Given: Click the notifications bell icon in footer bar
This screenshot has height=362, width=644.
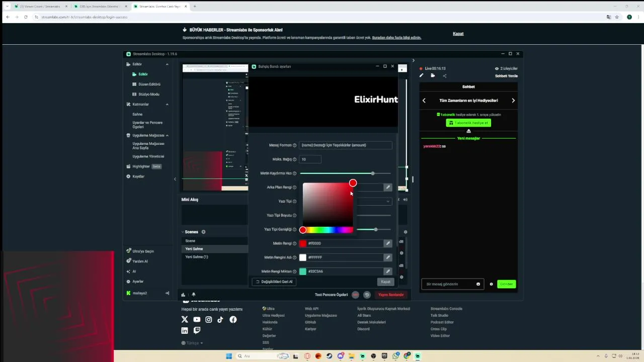Looking at the screenshot, I should point(194,295).
